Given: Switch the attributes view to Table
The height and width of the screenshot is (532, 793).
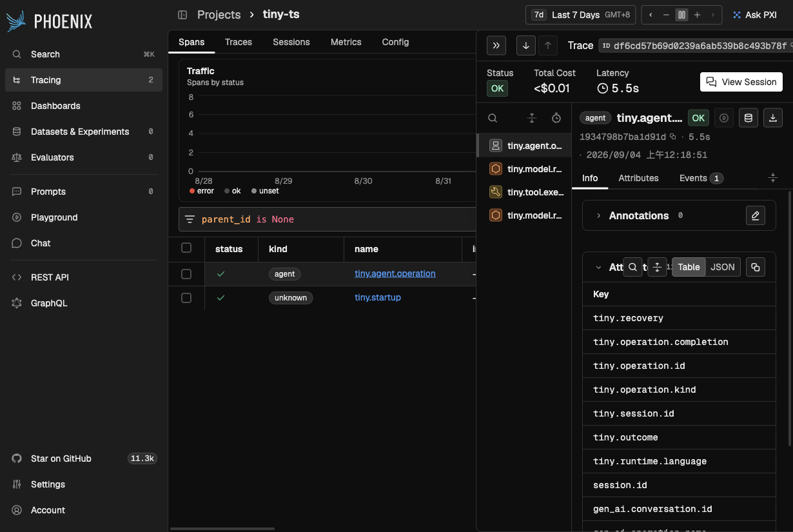Looking at the screenshot, I should coord(689,267).
